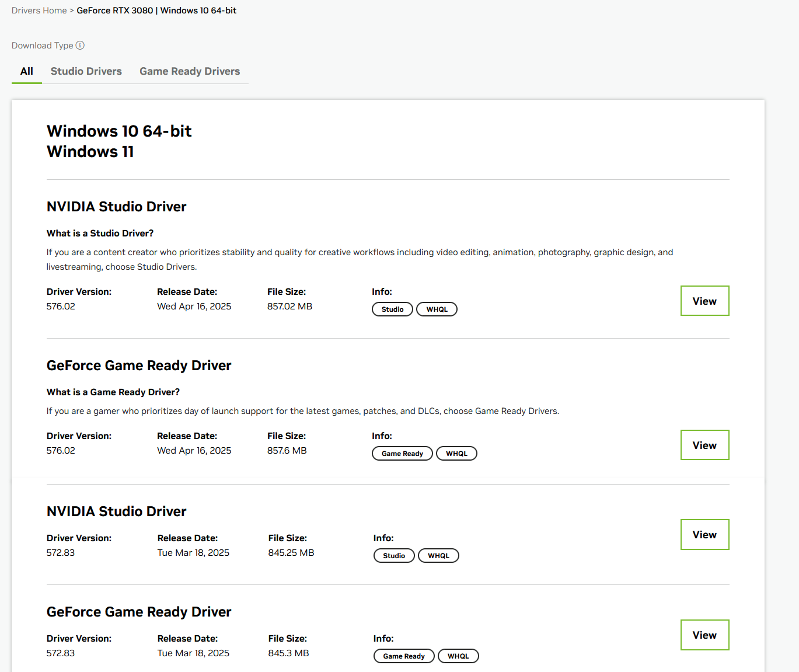
Task: Click the first 'NVIDIA Studio Driver' heading
Action: coord(117,207)
